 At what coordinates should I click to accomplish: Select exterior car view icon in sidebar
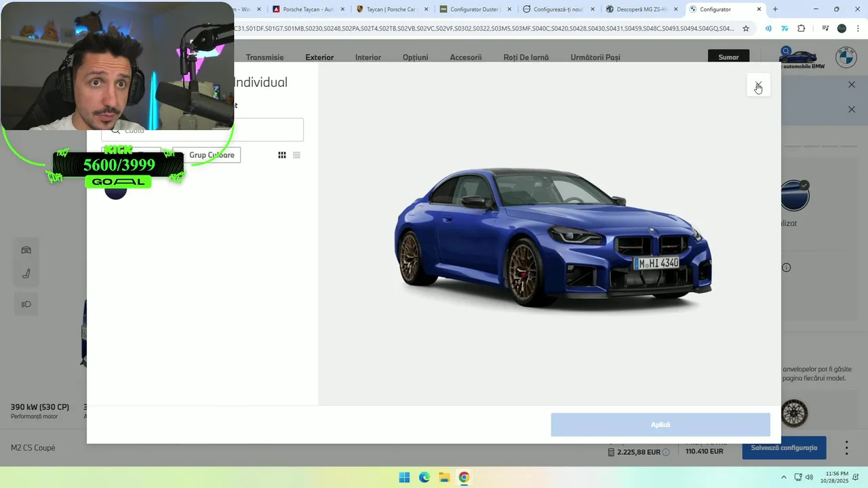tap(26, 250)
